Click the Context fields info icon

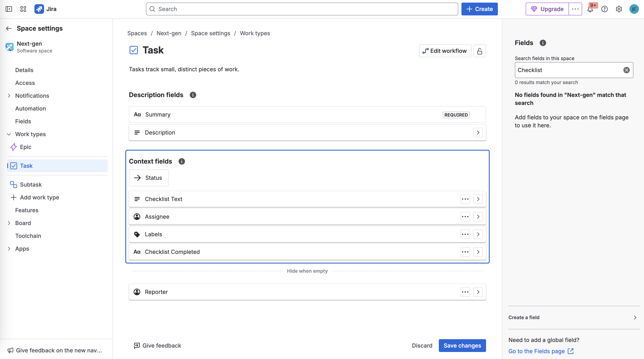[x=182, y=162]
